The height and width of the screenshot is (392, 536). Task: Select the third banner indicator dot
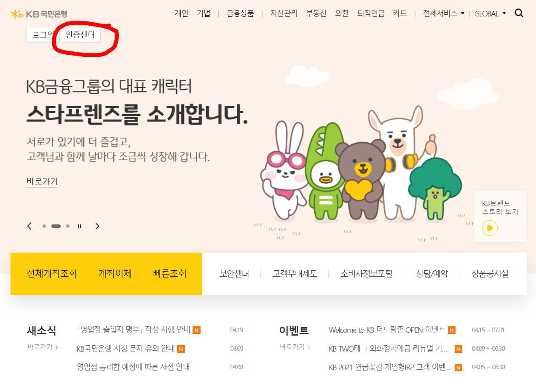coord(68,226)
